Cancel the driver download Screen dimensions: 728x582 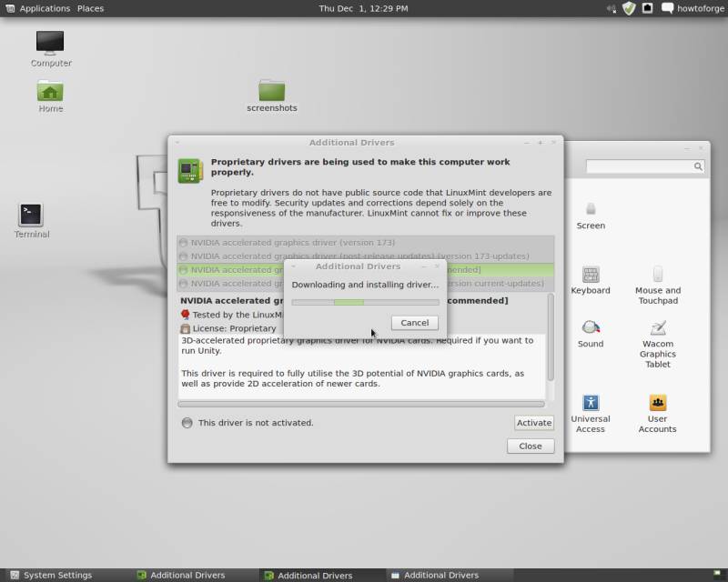click(415, 323)
